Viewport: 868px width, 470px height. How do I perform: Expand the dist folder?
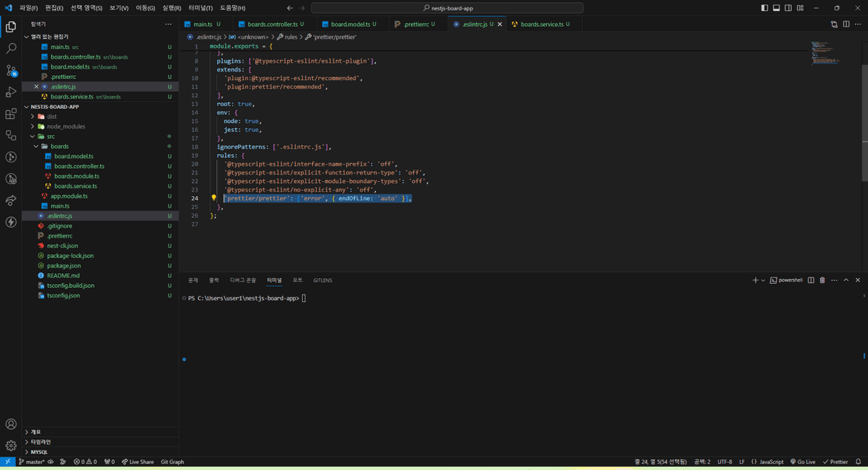tap(33, 116)
